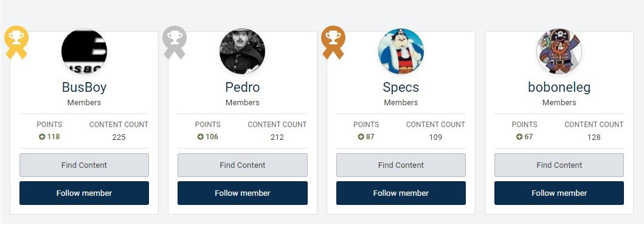Open Specs' cartoon pirate avatar
Screen dimensions: 644x225
coord(401,51)
